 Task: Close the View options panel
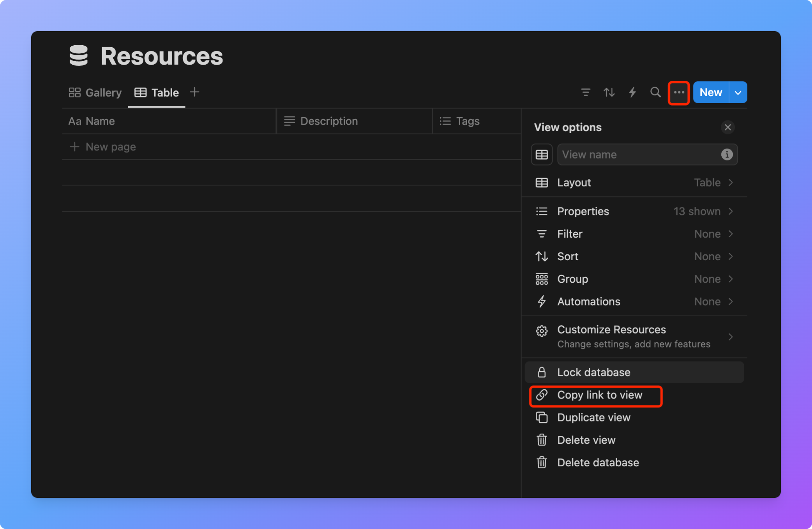(727, 127)
